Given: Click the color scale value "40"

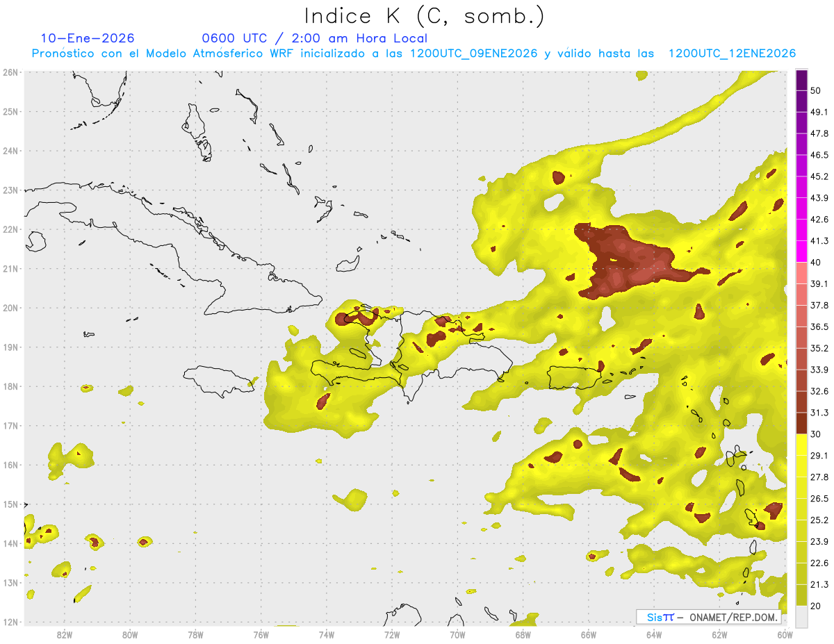Looking at the screenshot, I should [x=815, y=262].
